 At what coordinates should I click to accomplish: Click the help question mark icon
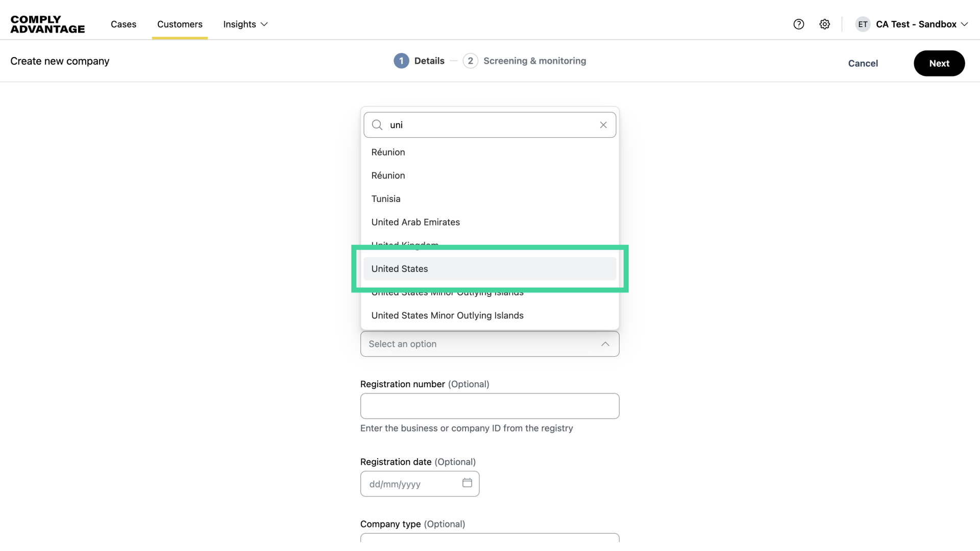coord(799,24)
